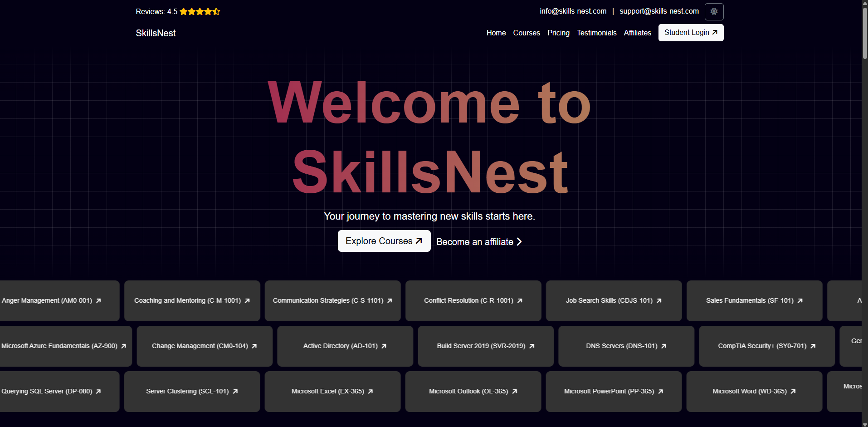868x427 pixels.
Task: Open Microsoft Word (WD-365) course card
Action: [755, 391]
